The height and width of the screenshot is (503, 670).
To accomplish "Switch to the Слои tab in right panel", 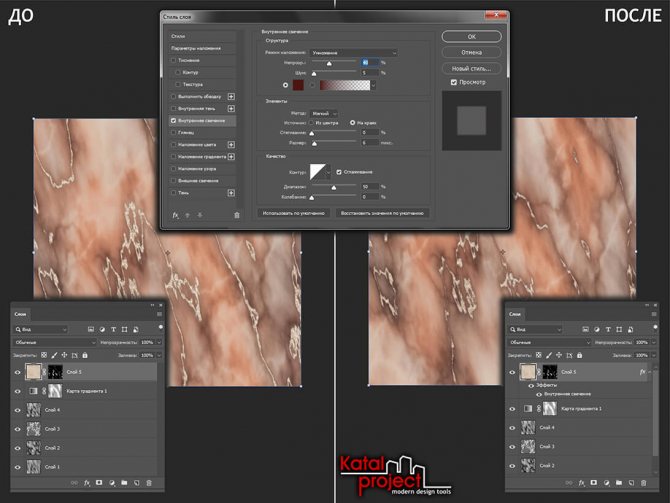I will click(514, 314).
